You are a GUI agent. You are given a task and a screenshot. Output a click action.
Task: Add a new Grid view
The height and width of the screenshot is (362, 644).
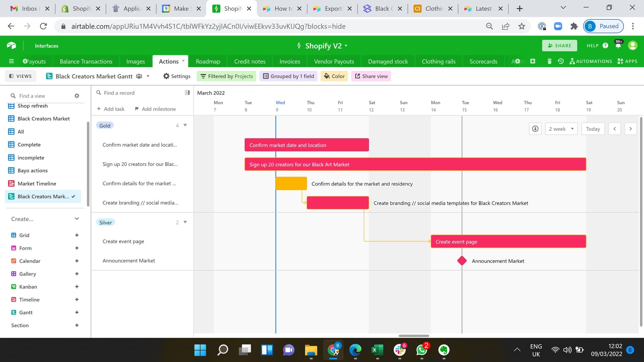[x=77, y=235]
